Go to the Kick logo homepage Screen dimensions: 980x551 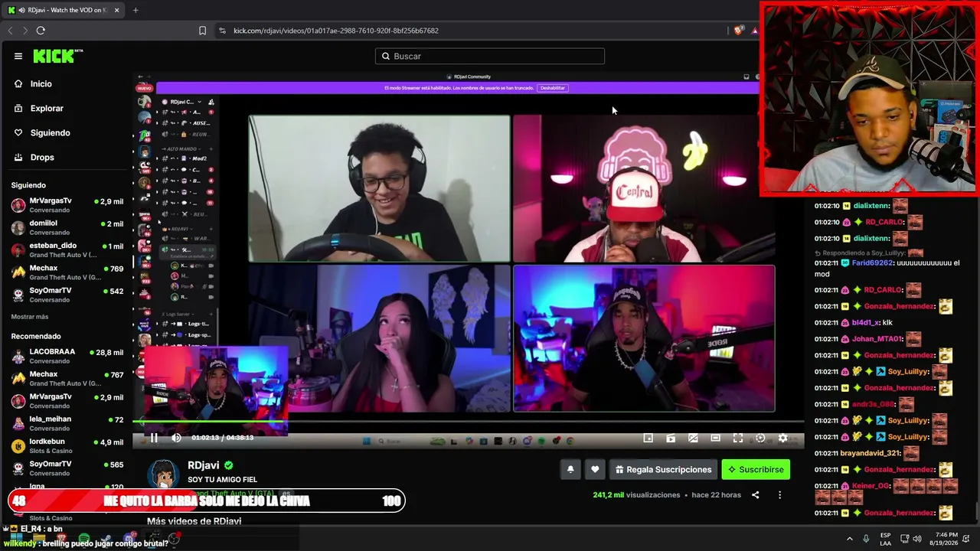(58, 56)
